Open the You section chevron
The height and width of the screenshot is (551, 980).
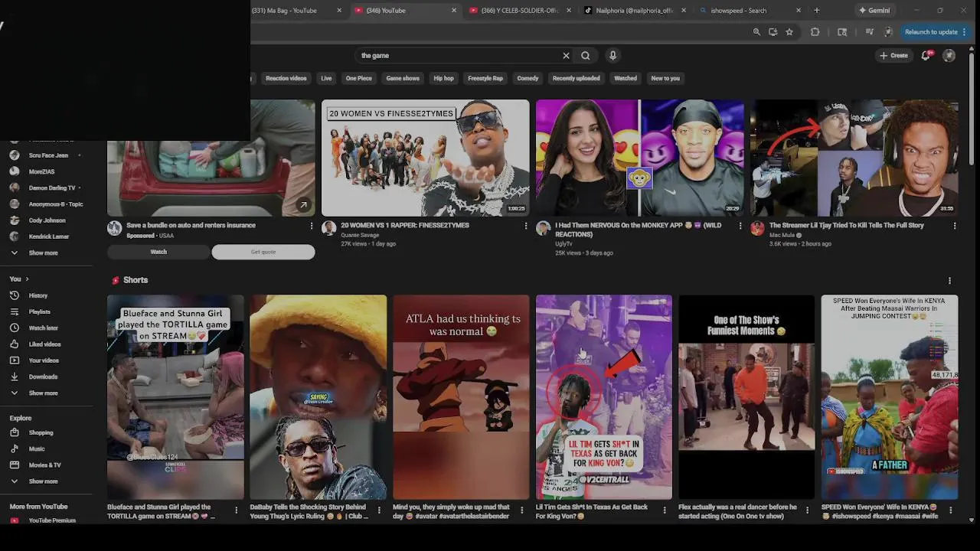27,279
